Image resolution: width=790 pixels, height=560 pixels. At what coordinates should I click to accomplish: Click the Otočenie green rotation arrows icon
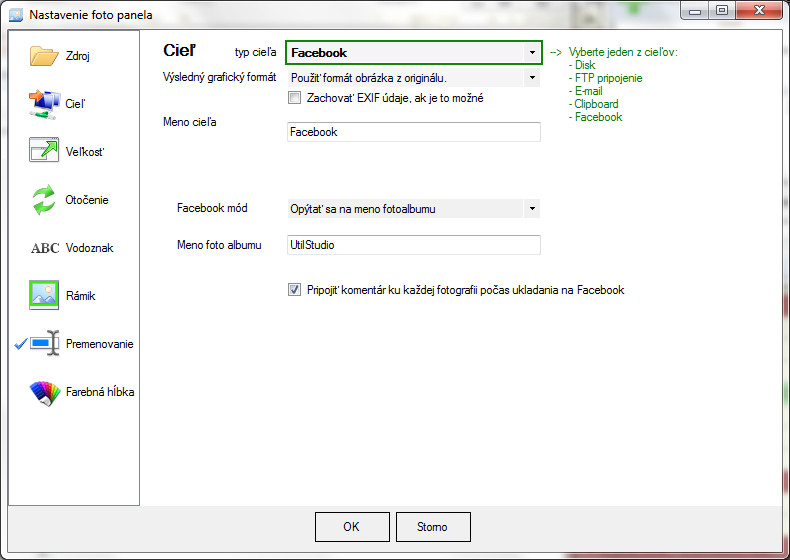coord(44,200)
